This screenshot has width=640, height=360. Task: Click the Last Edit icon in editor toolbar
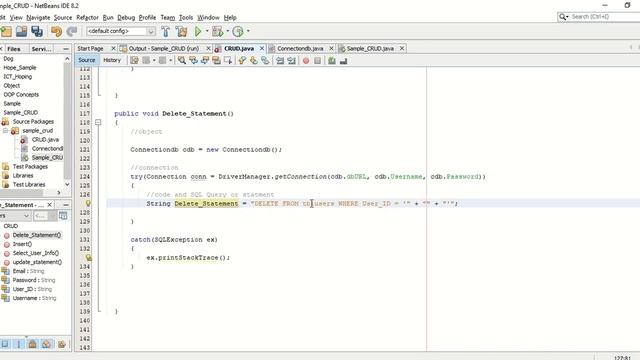point(134,60)
